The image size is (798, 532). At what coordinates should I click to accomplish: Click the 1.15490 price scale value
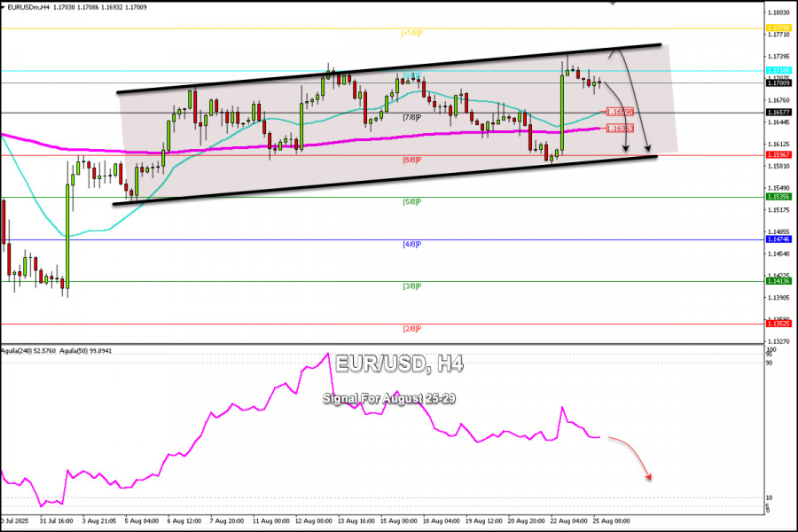(778, 188)
